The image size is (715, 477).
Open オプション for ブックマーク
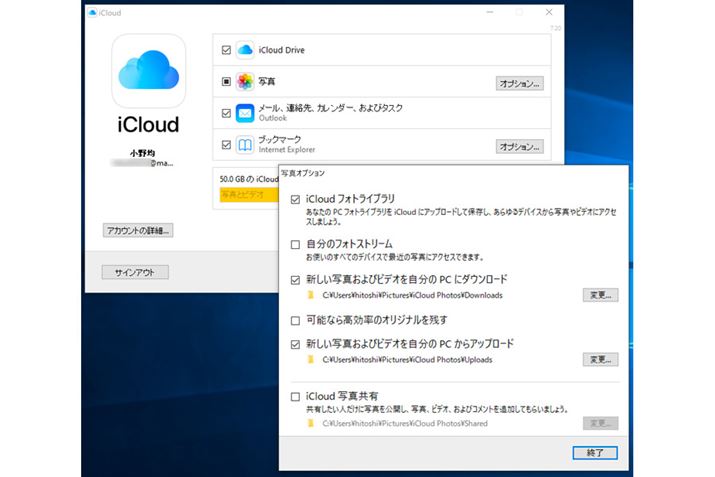(519, 146)
